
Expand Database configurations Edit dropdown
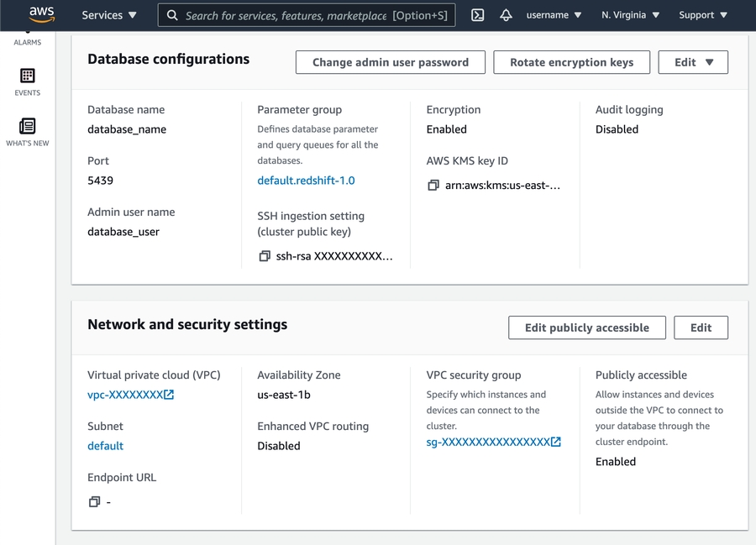(x=693, y=62)
